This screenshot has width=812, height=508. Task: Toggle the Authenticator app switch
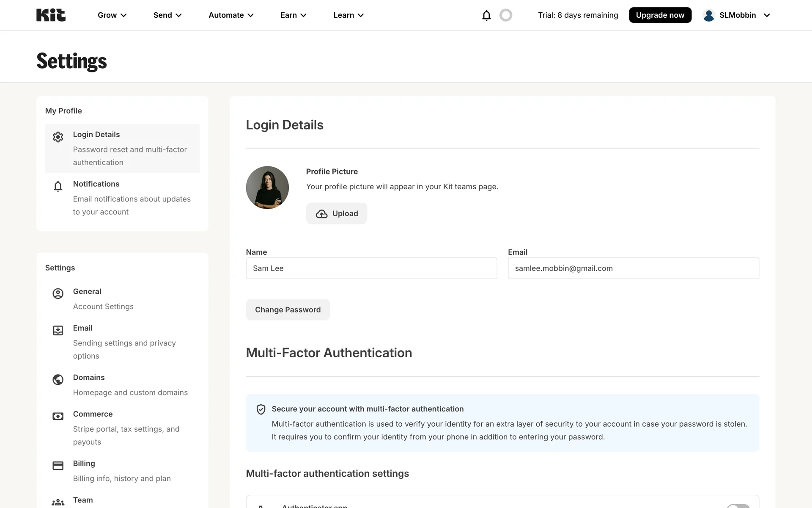click(738, 505)
